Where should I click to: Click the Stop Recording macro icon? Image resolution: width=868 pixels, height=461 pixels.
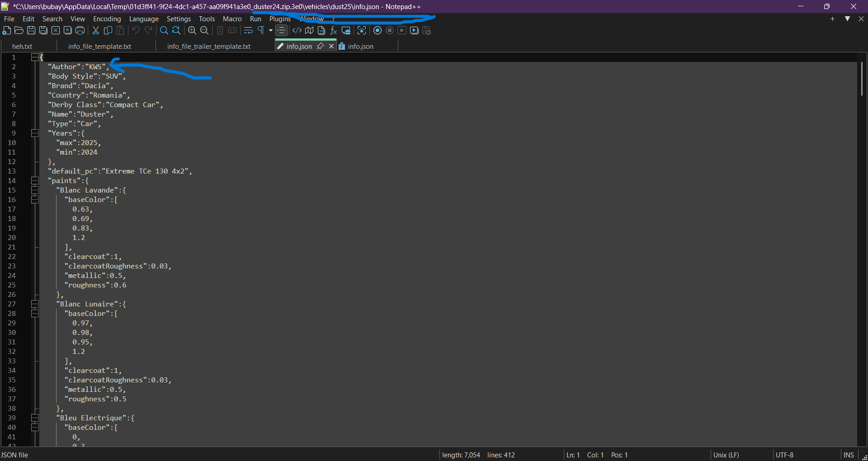[x=390, y=31]
